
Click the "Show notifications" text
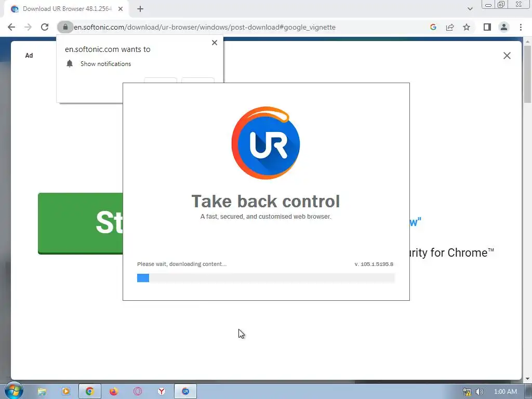[105, 64]
